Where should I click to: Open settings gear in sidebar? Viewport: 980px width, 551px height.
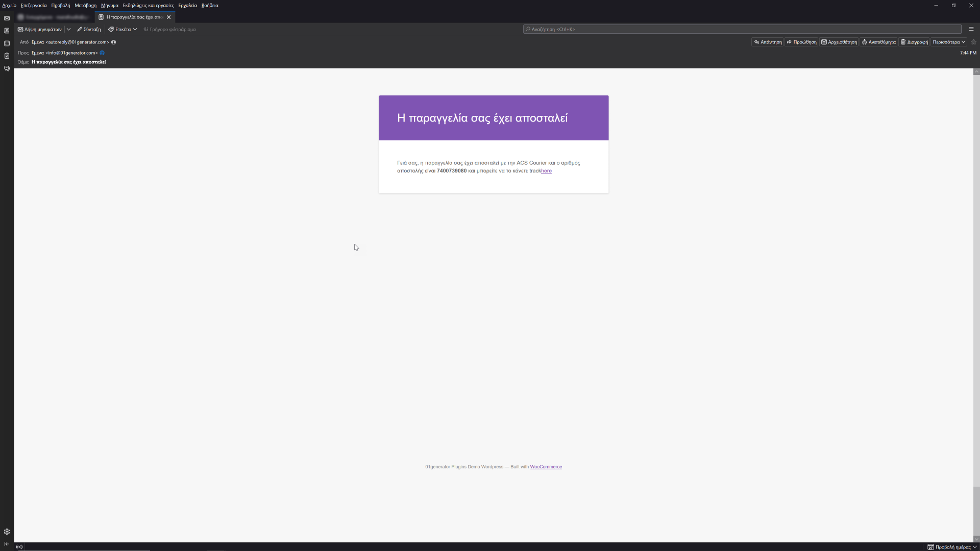click(7, 532)
